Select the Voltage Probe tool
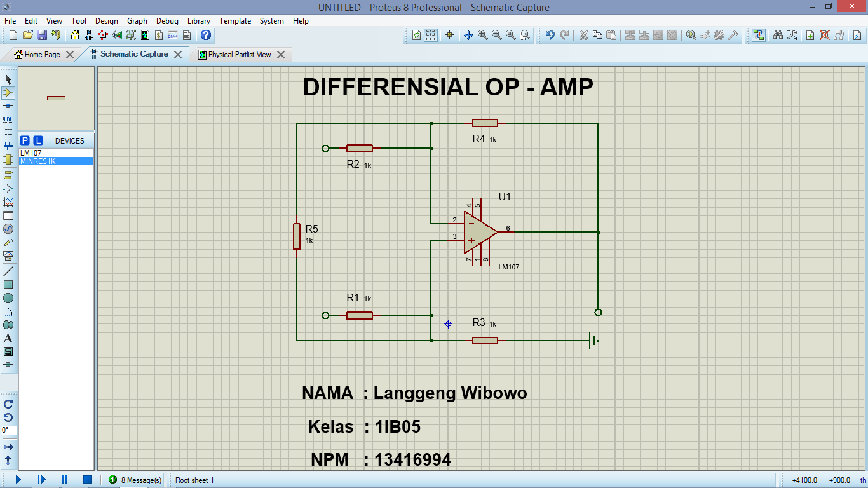 click(8, 242)
